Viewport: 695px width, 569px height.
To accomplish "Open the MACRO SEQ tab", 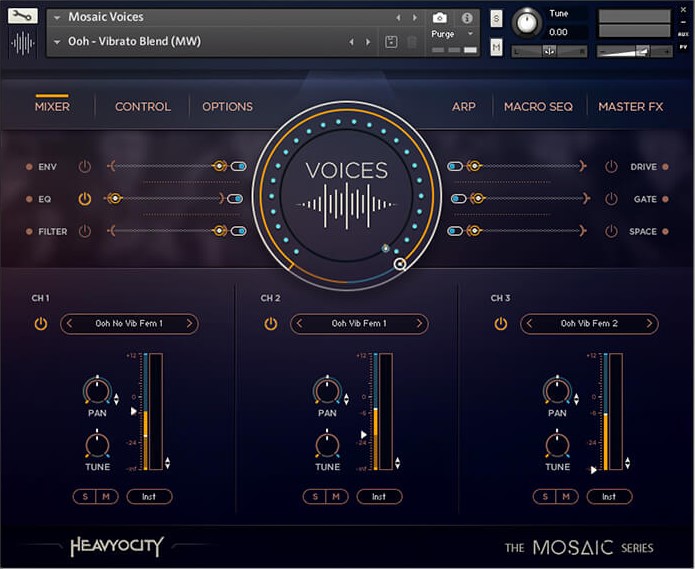I will [538, 106].
